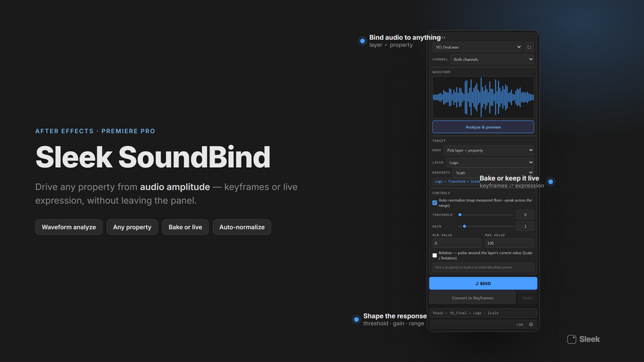The image size is (644, 362).
Task: Click the 'Pick a property to load' hint text
Action: [474, 267]
